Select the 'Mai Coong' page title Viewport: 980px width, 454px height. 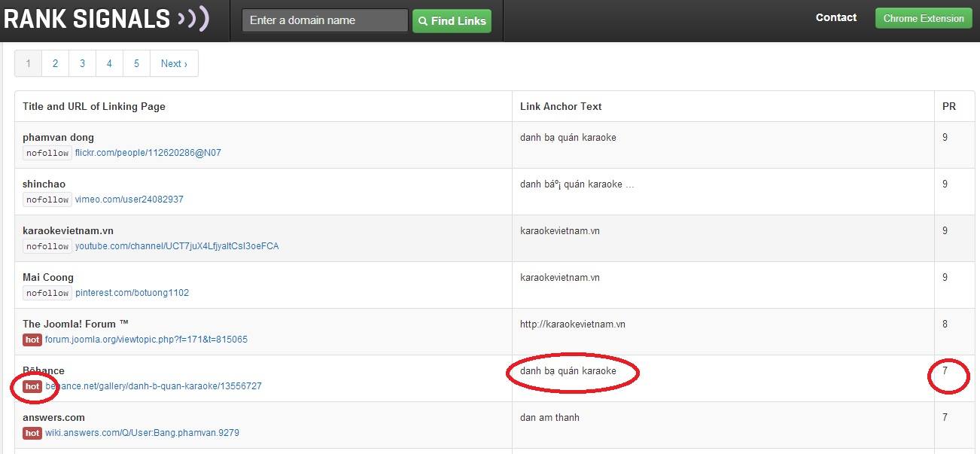[48, 277]
